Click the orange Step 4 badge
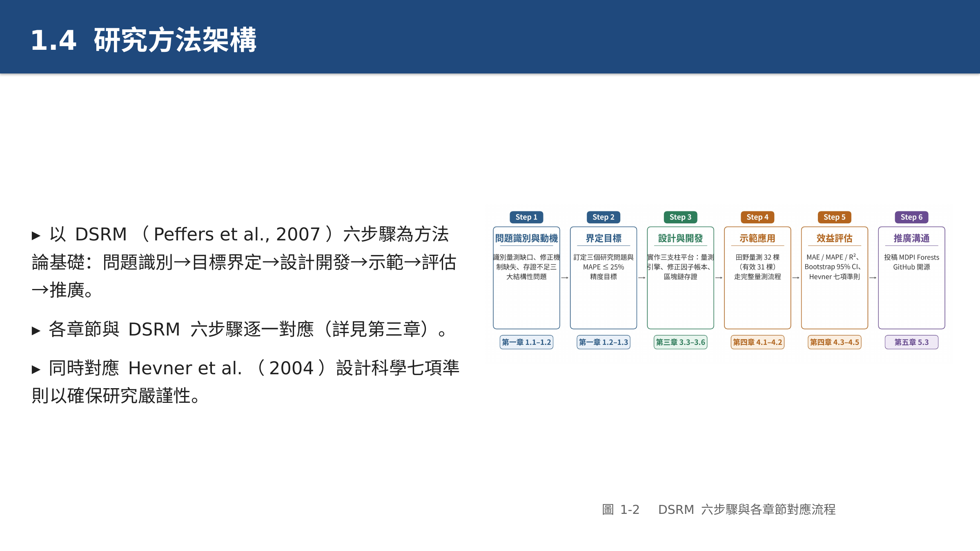This screenshot has width=980, height=551. pyautogui.click(x=757, y=217)
